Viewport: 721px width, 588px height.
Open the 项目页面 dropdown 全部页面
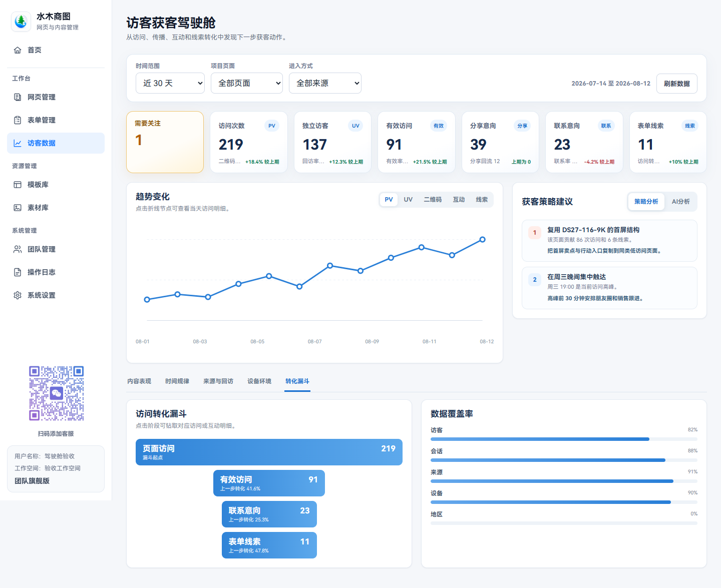(x=247, y=83)
